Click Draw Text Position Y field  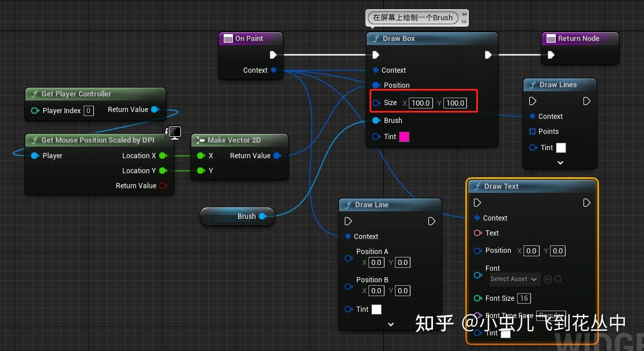(x=558, y=251)
